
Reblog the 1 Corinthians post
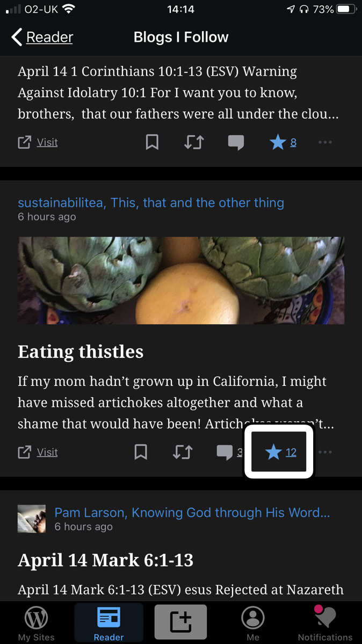click(x=194, y=142)
